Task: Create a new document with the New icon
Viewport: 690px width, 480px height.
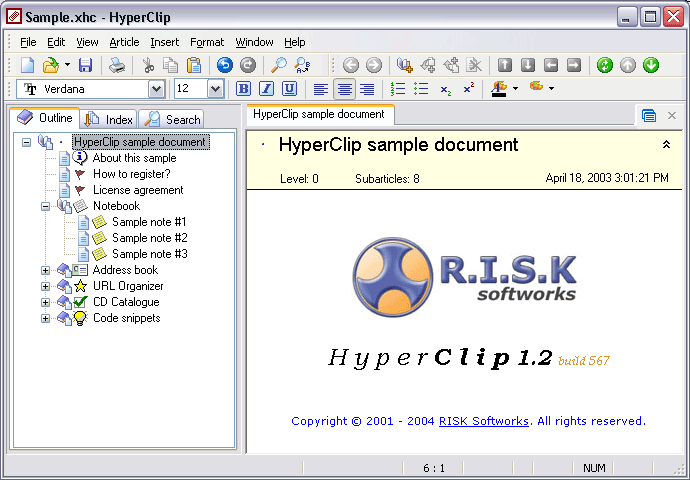Action: tap(28, 65)
